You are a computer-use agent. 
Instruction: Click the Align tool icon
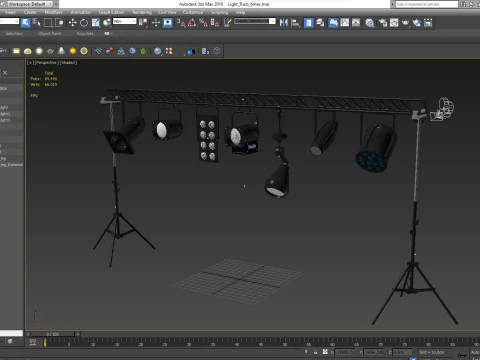[295, 23]
